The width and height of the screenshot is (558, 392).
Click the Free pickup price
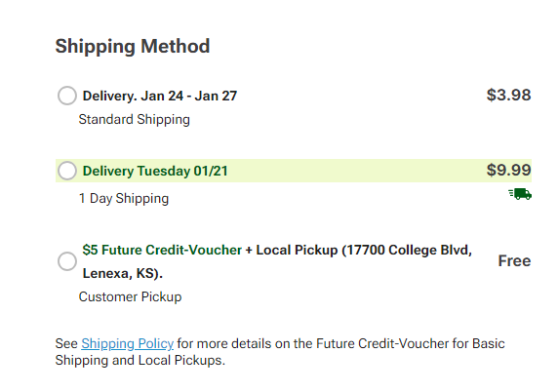(x=514, y=260)
